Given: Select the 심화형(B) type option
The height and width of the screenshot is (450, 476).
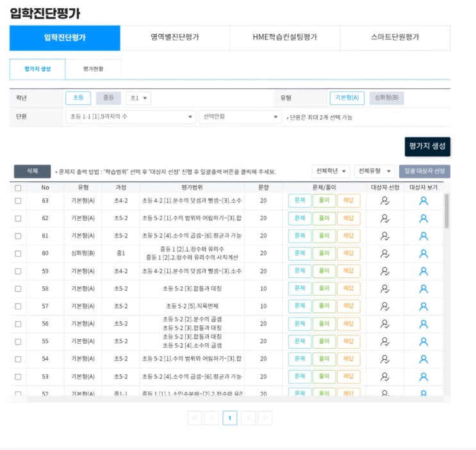Looking at the screenshot, I should pyautogui.click(x=386, y=98).
